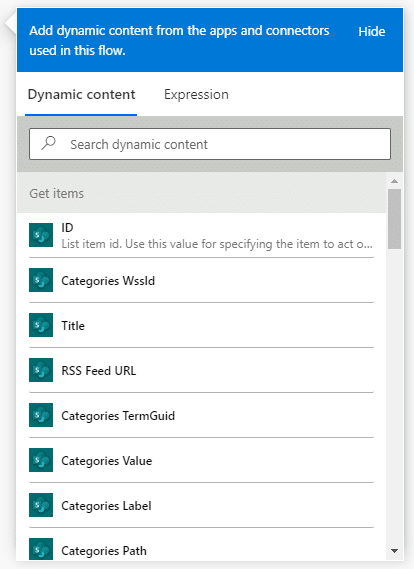
Task: Click the scrollbar up arrow
Action: (394, 181)
